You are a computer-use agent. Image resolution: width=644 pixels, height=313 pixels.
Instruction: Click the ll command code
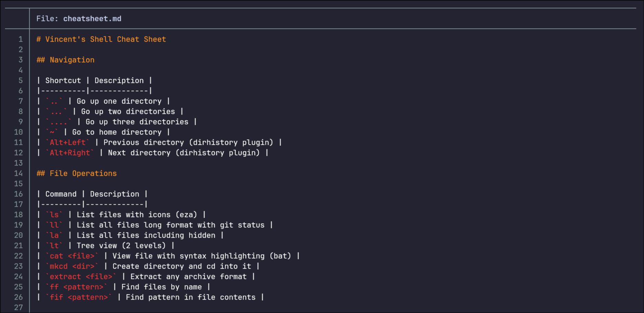tap(54, 225)
